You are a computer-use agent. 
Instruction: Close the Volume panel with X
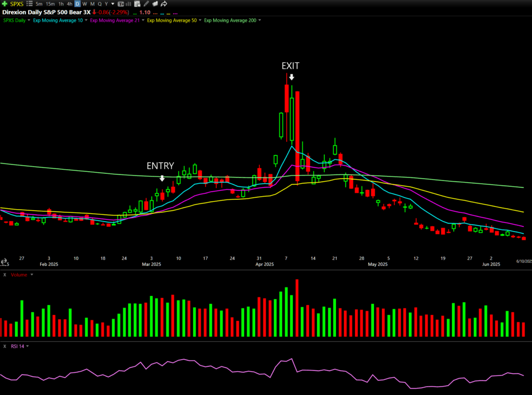(5, 275)
